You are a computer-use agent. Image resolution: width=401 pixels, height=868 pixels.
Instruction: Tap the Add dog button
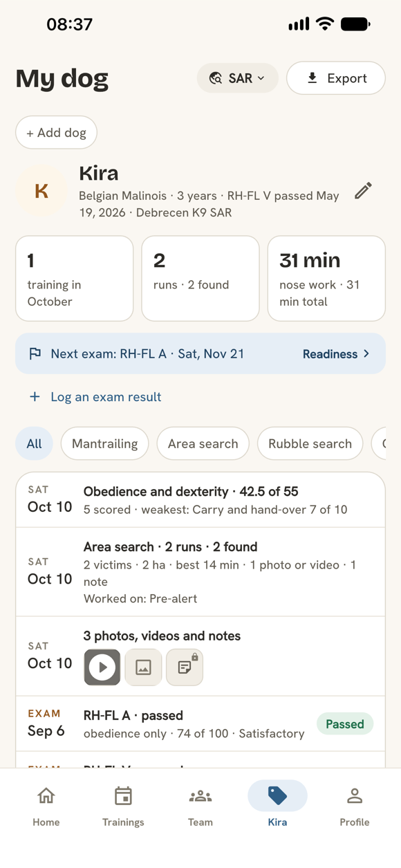tap(56, 133)
